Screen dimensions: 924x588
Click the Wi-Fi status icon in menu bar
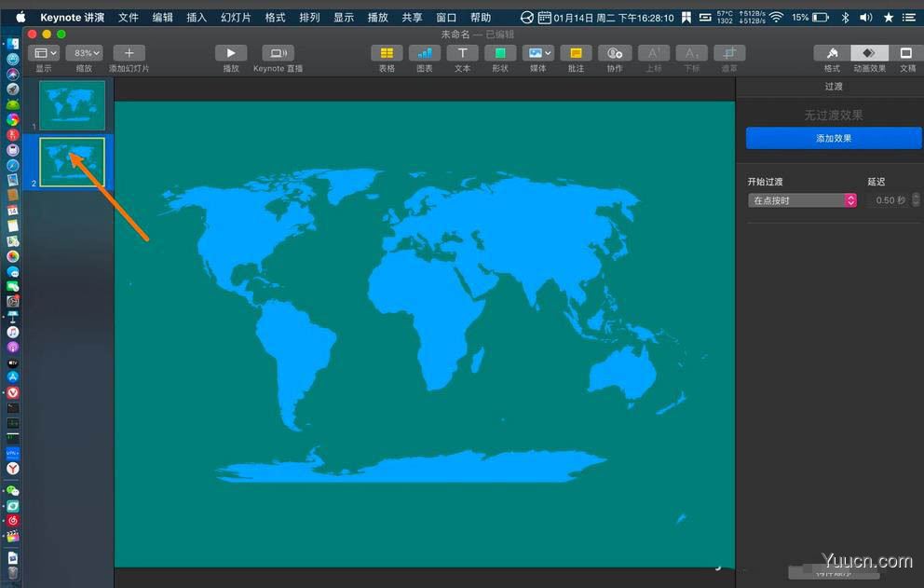(x=776, y=17)
